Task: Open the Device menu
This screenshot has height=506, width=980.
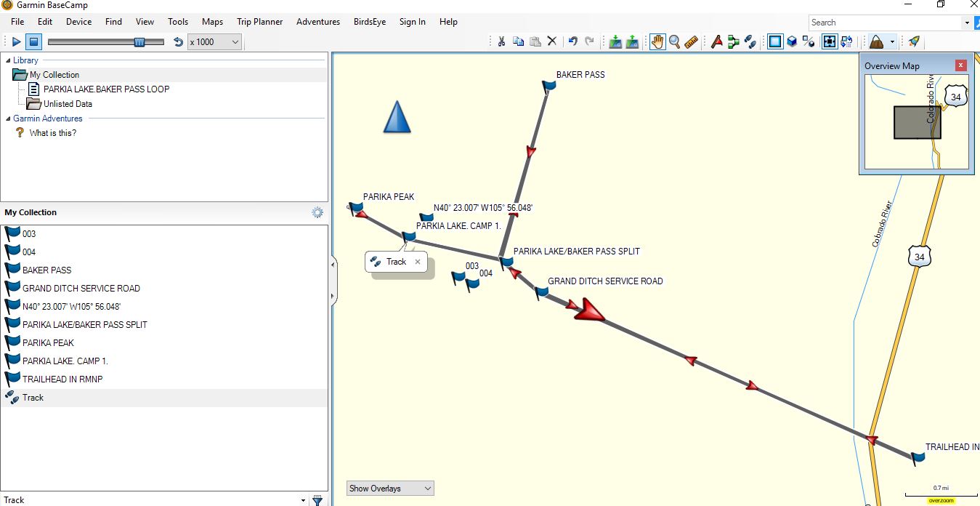Action: tap(79, 22)
